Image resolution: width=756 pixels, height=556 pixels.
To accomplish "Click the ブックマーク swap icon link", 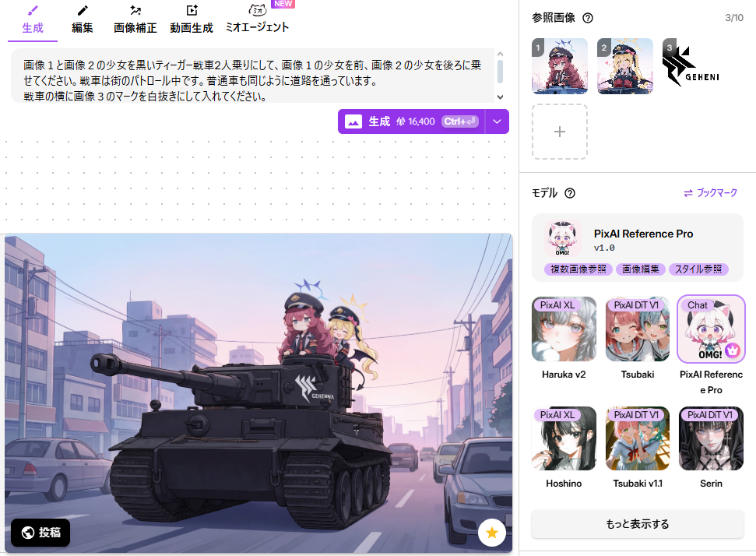I will point(710,193).
